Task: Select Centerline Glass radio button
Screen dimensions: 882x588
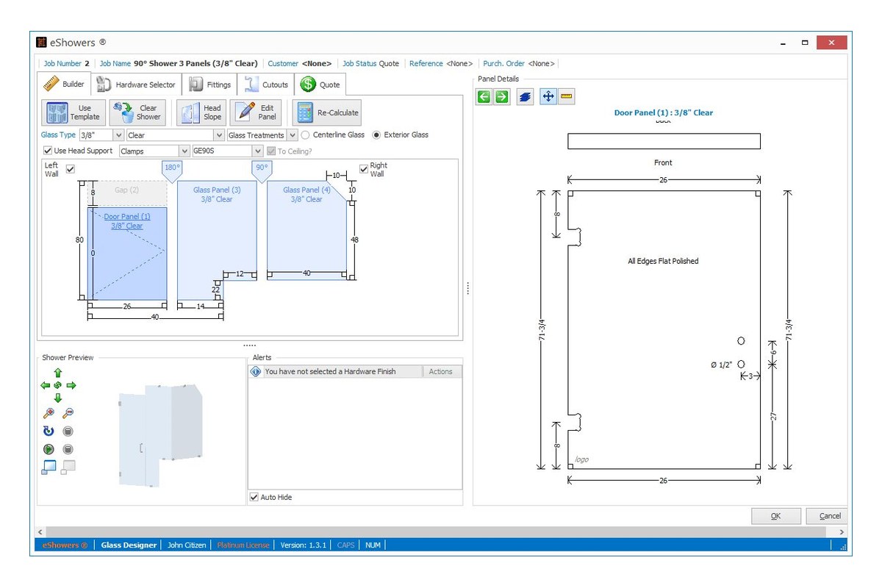Action: [x=305, y=135]
